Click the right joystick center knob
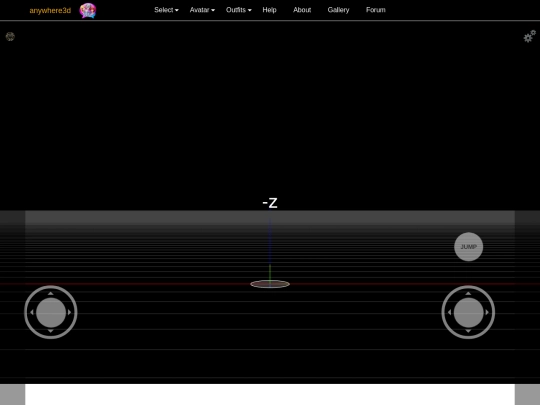Viewport: 540px width, 405px height. tap(468, 312)
